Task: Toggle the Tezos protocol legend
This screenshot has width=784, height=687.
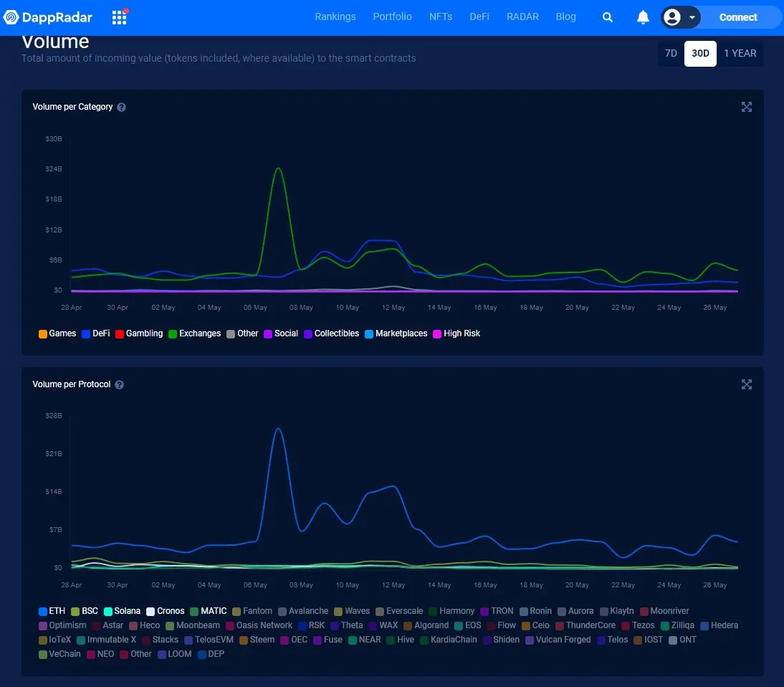Action: [638, 625]
